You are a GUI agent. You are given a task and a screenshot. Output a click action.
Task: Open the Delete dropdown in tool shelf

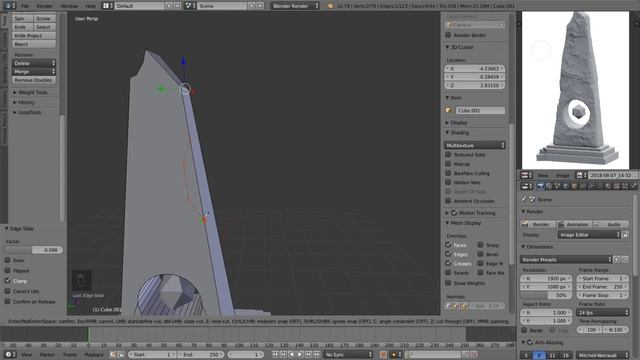[x=34, y=63]
